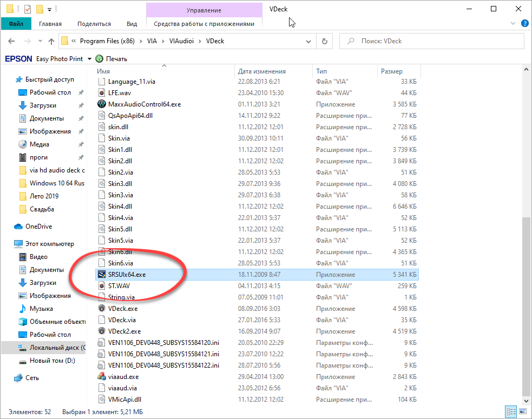532x419 pixels.
Task: Open the EPSON Easy Photo Print dropdown
Action: point(89,59)
